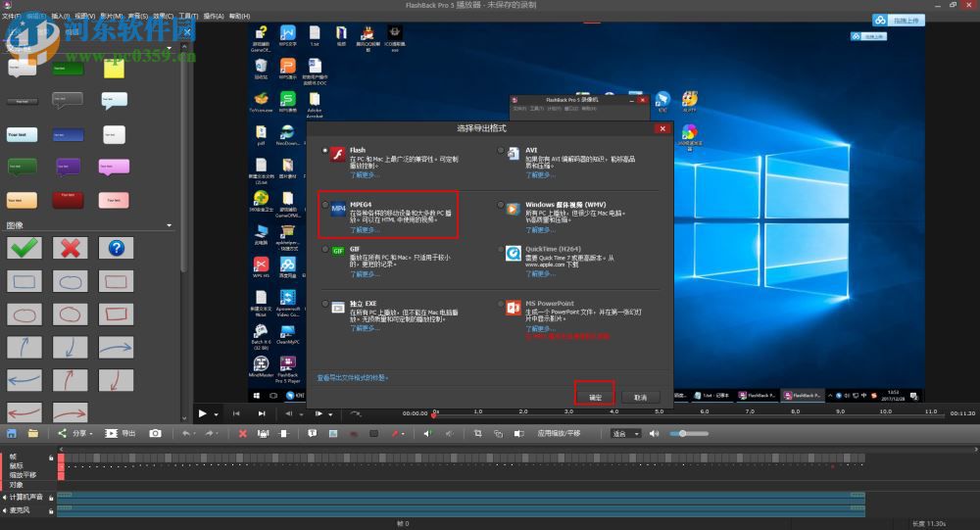Select the MS PowerPoint export radio button
Screen dimensions: 980x530
point(501,305)
